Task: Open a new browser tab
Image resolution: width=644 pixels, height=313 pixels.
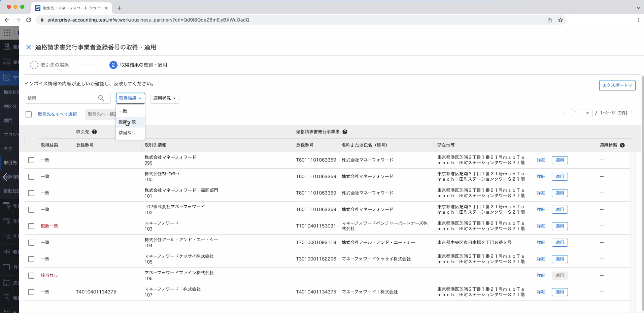Action: 119,8
